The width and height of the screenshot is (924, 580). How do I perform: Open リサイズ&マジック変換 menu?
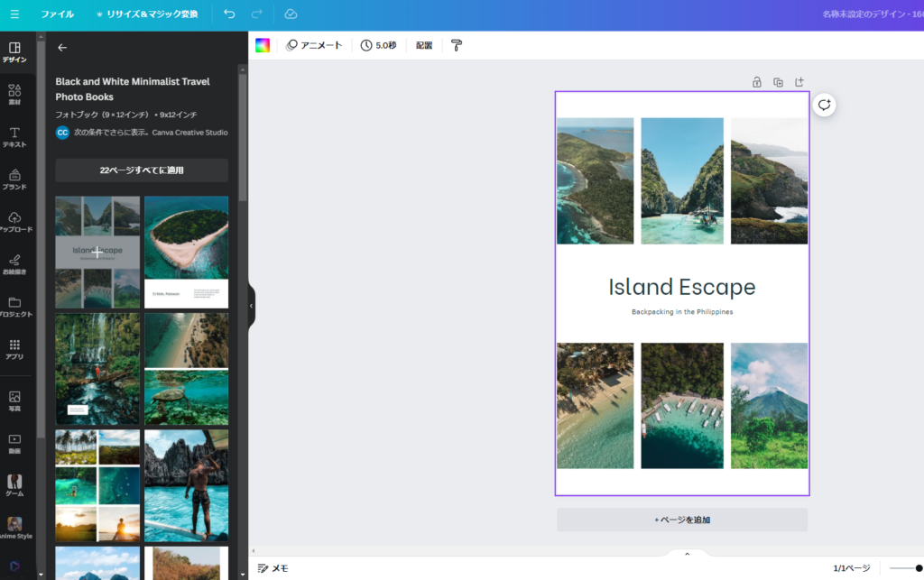tap(146, 14)
